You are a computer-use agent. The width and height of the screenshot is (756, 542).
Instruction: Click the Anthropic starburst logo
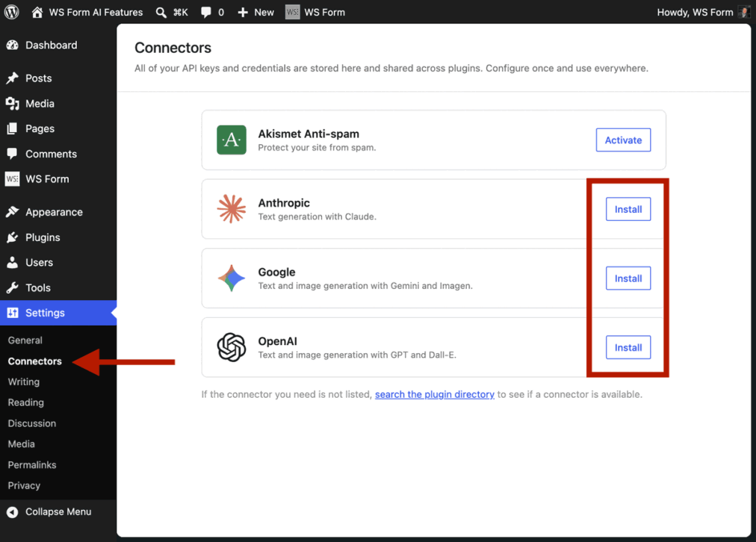(x=232, y=209)
